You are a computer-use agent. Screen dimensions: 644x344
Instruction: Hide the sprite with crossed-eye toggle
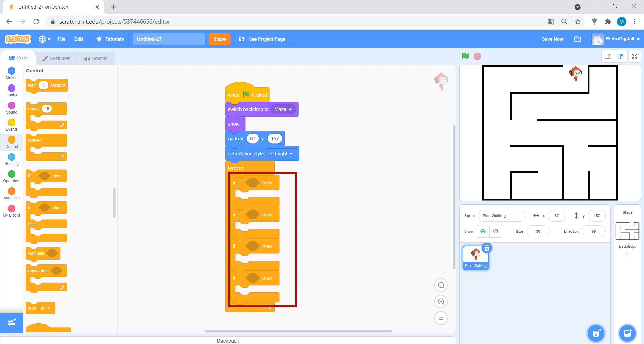click(x=496, y=231)
